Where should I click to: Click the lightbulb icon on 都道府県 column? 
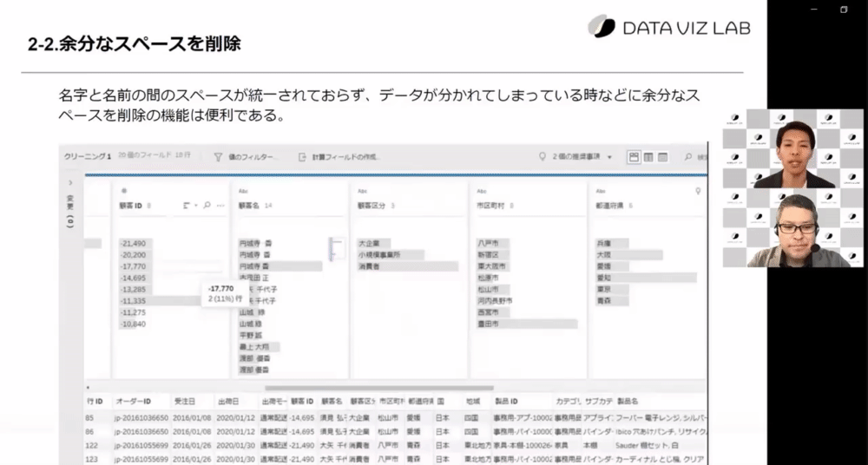(x=698, y=191)
